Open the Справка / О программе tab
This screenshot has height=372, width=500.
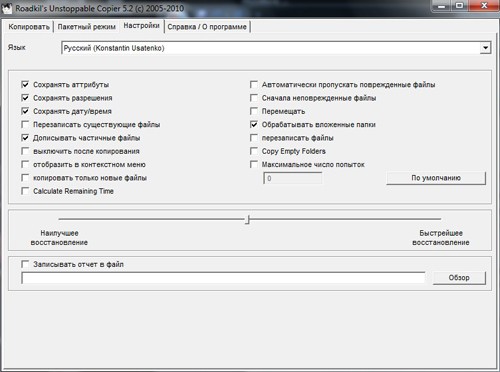[x=207, y=27]
